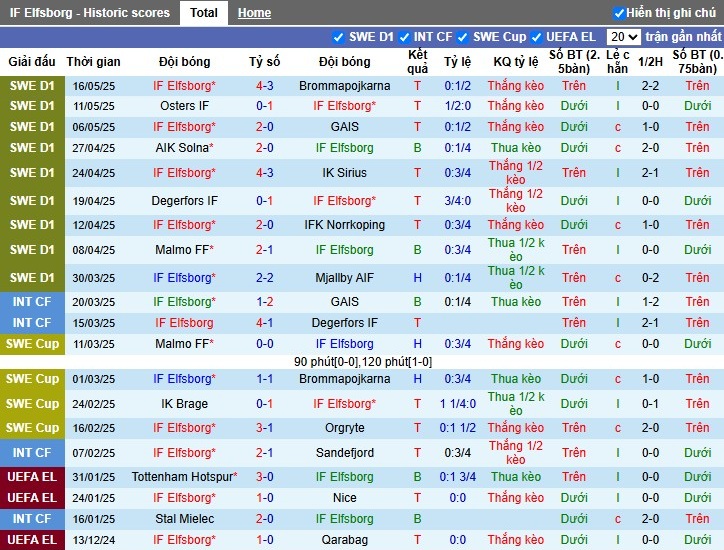Click 'trận gần nhất' label
This screenshot has height=550, width=724.
click(683, 36)
